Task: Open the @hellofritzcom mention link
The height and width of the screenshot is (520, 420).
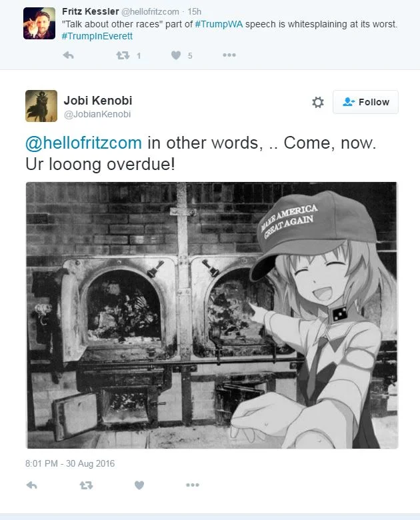Action: (83, 143)
